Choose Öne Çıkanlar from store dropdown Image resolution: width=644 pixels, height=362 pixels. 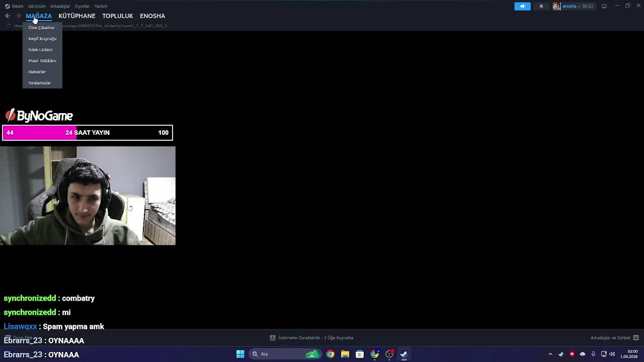(42, 28)
